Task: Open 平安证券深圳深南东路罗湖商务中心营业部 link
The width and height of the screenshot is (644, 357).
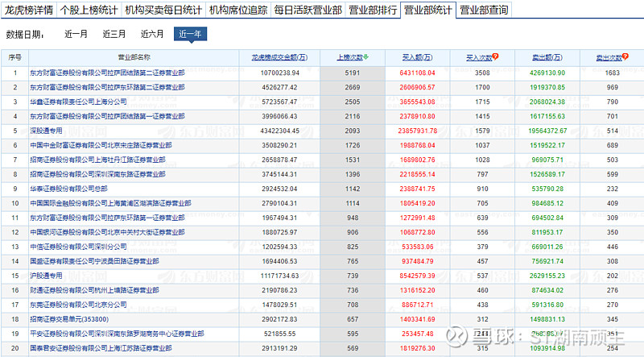Action: pyautogui.click(x=117, y=334)
